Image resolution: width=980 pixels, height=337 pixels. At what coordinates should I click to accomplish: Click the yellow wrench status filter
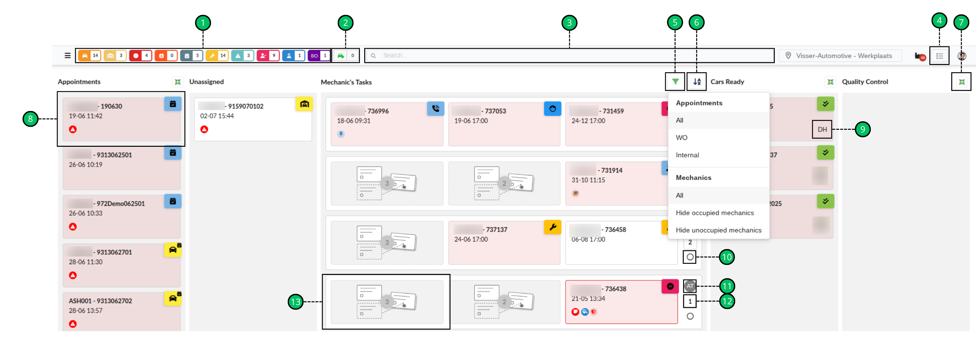tap(217, 56)
